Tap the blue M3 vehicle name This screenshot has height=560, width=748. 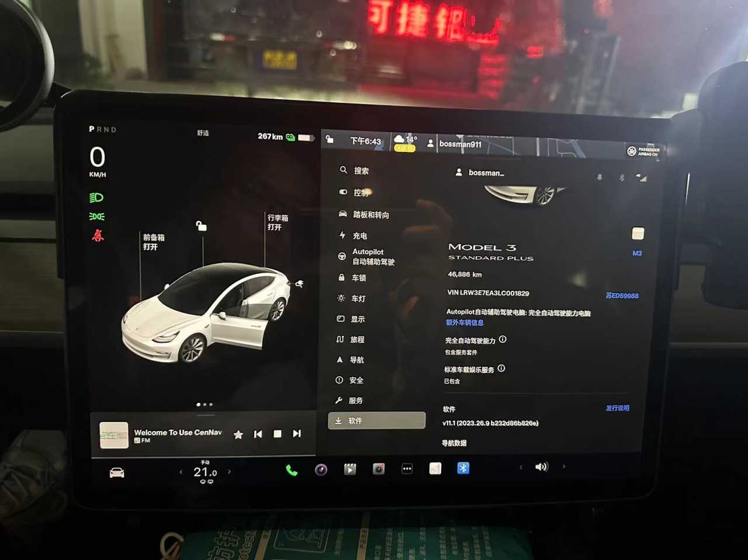[637, 253]
